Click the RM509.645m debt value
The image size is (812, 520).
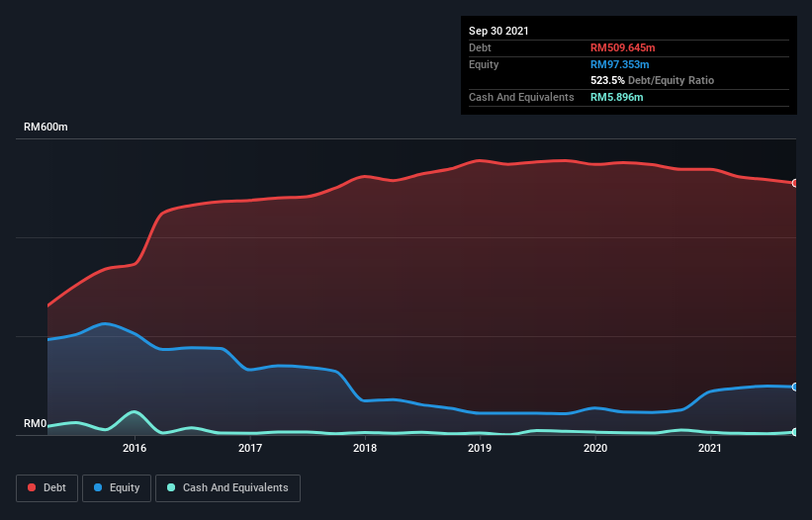(x=622, y=47)
